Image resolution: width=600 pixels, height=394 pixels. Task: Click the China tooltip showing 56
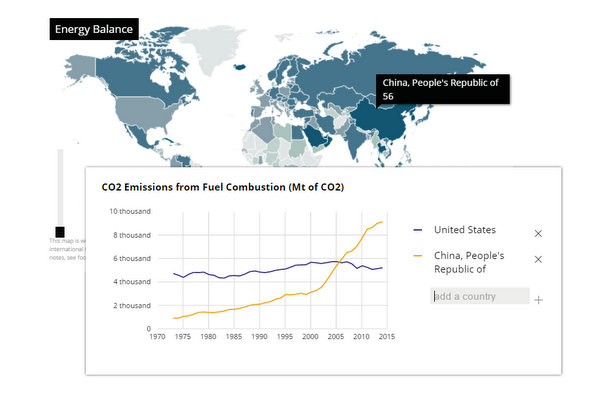click(443, 89)
